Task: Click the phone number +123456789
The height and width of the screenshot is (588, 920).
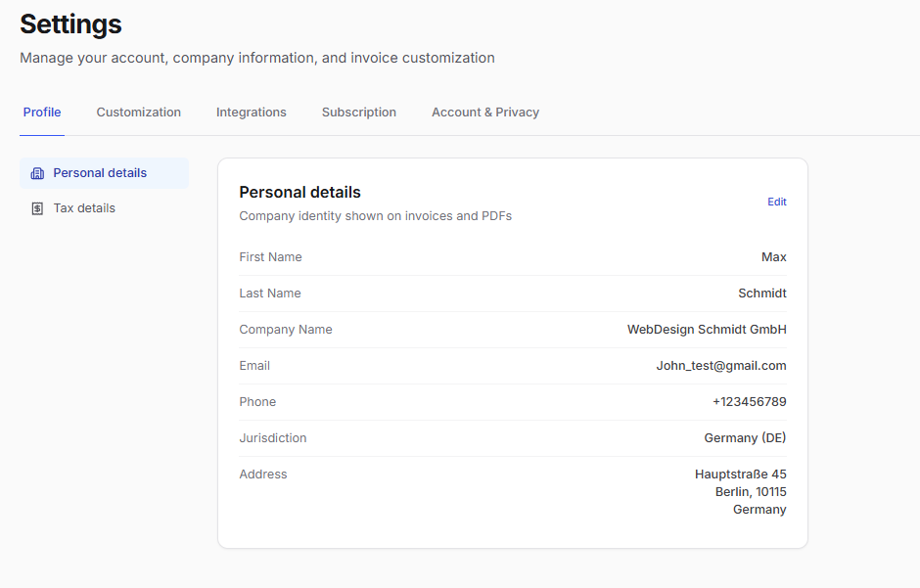Action: pos(750,401)
